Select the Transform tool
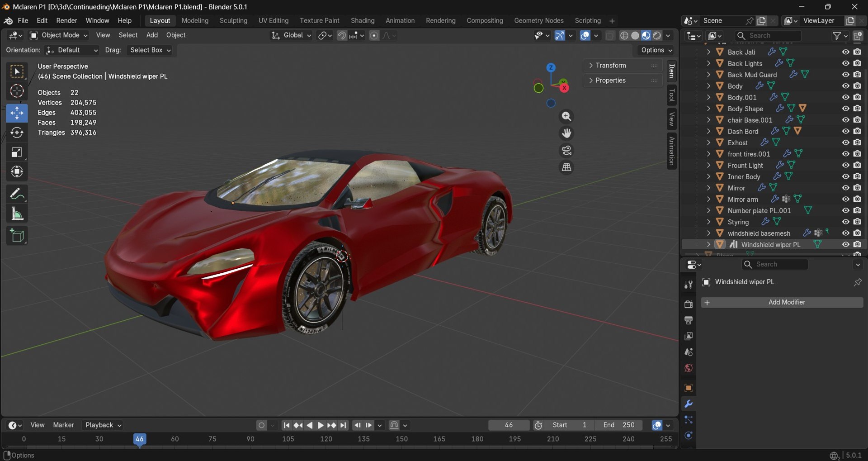The width and height of the screenshot is (868, 461). coord(17,171)
